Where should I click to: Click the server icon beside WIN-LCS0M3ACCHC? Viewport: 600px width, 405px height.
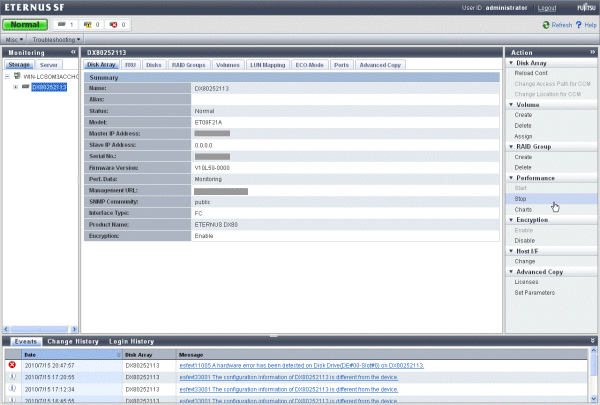17,76
